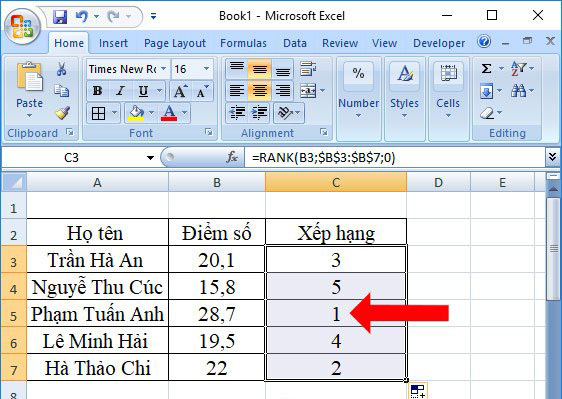This screenshot has height=399, width=562.
Task: Switch to the Page Layout tab
Action: [175, 43]
